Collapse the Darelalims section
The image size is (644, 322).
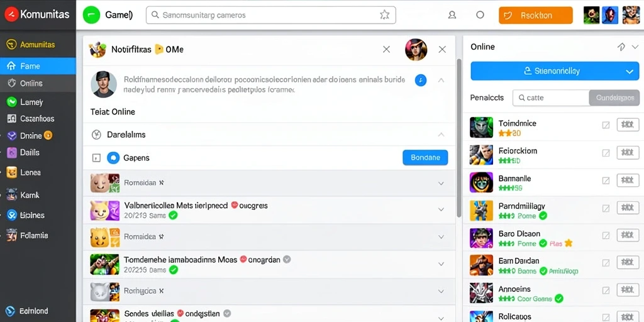(441, 135)
